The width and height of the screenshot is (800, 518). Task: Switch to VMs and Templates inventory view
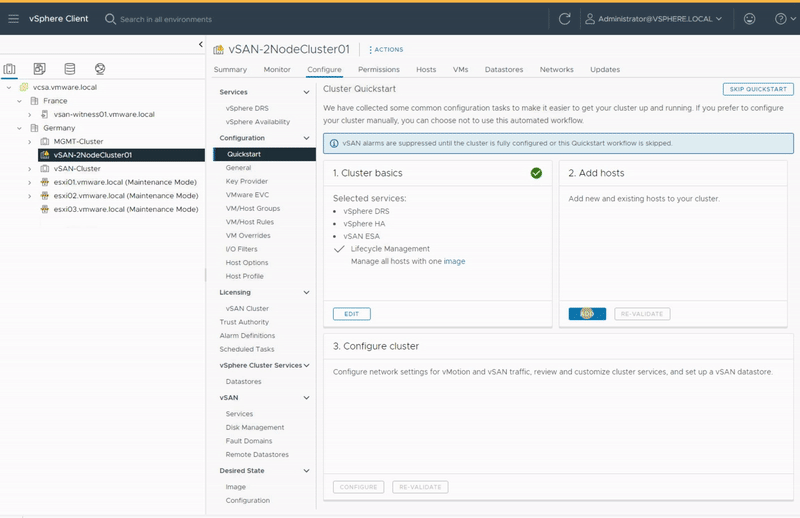[x=39, y=69]
